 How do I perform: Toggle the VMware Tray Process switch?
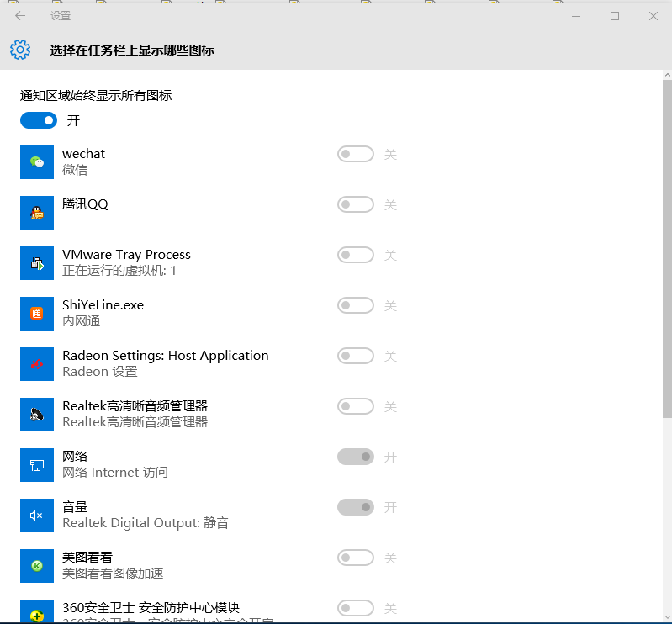[355, 255]
